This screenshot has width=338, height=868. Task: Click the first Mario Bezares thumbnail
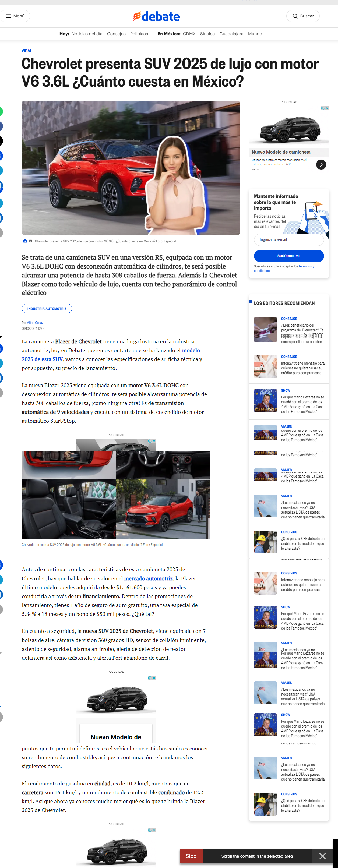(266, 401)
